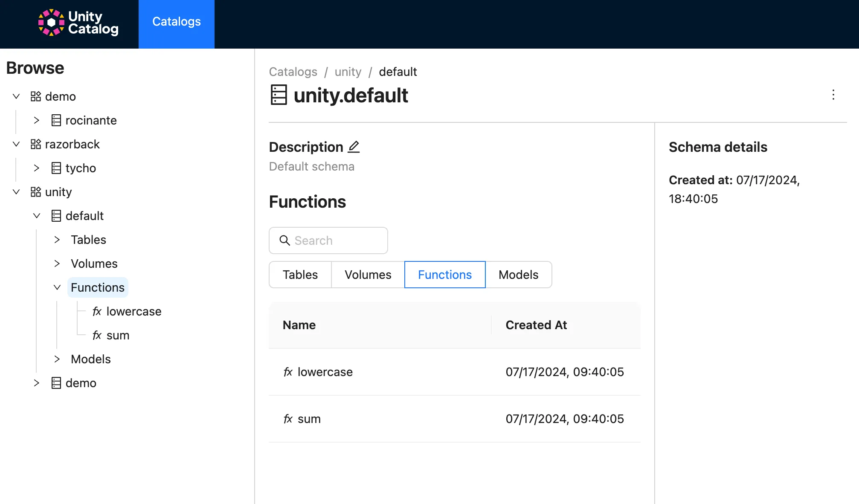Click the schema icon beside rocinante
The height and width of the screenshot is (504, 859).
pos(56,120)
